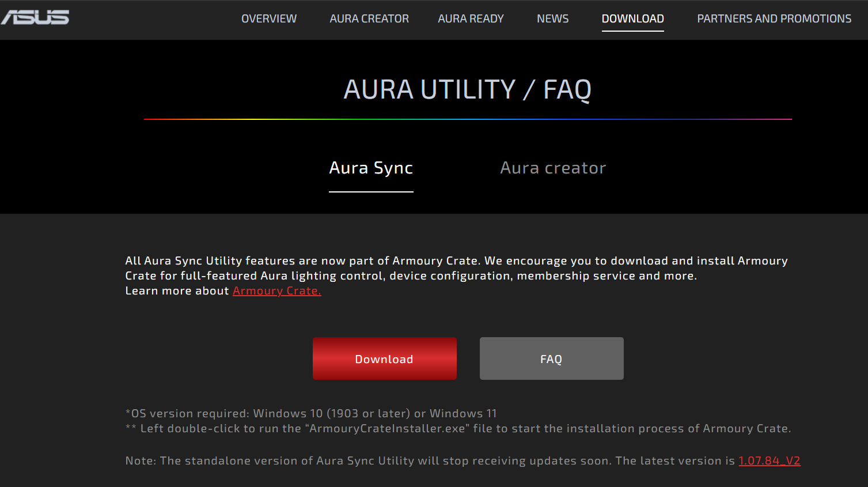Open the Overview nav item
868x487 pixels.
tap(269, 18)
